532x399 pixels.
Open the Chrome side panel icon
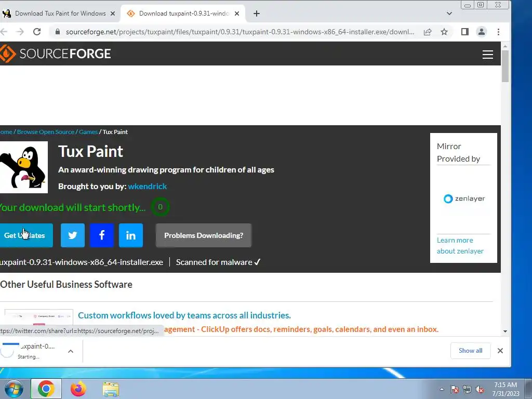point(465,32)
